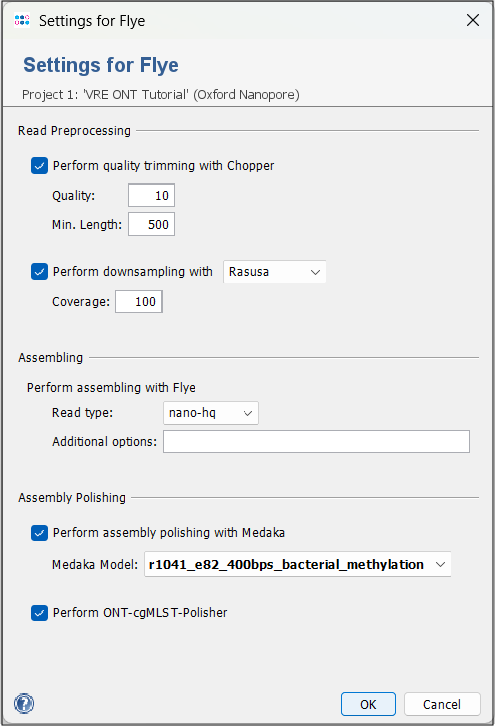Open the help icon at bottom left
This screenshot has height=726, width=495.
coord(24,704)
